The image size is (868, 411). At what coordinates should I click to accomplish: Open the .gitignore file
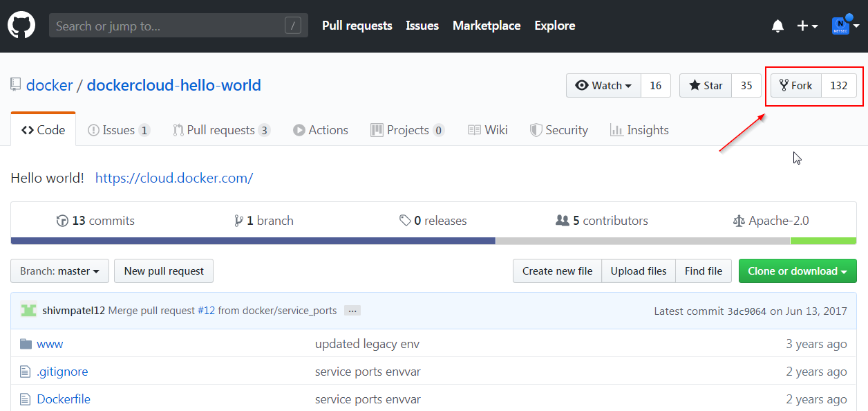coord(62,372)
